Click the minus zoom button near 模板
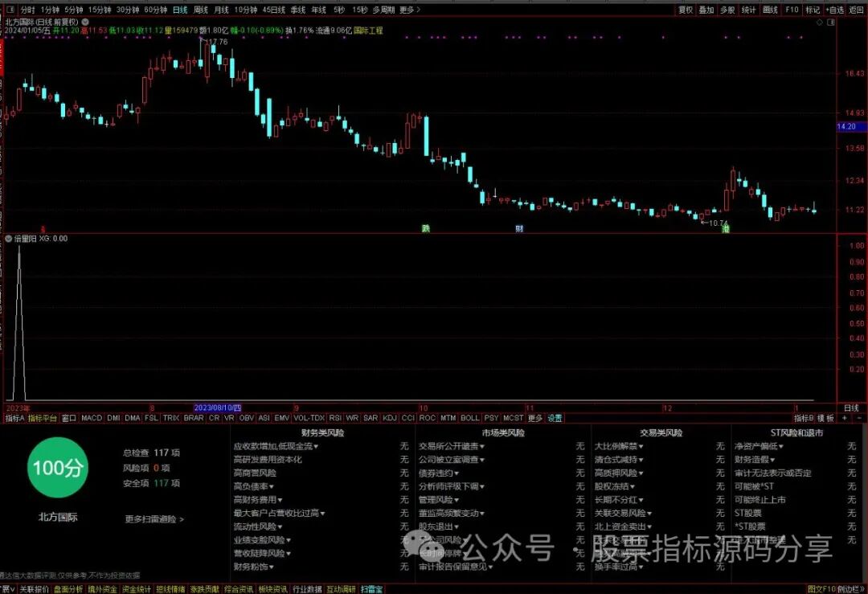 (x=858, y=418)
